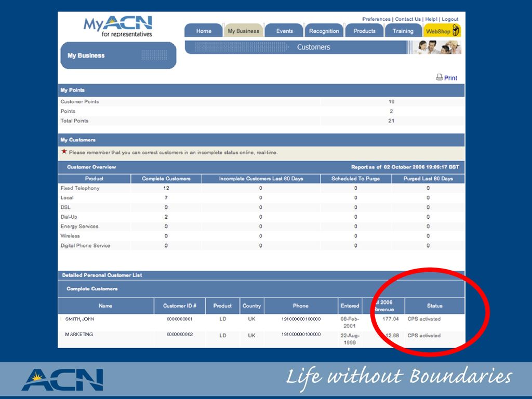Open the Help! link
The height and width of the screenshot is (399, 532).
coord(431,19)
